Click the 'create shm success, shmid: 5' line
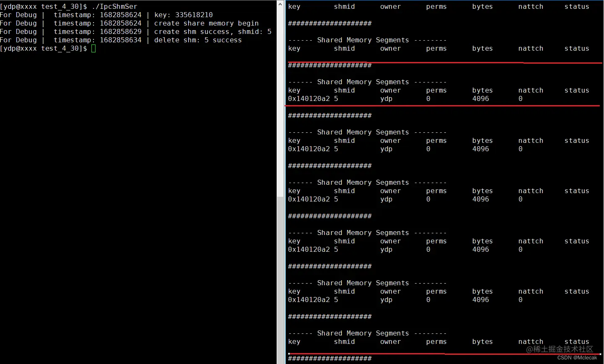 [x=213, y=32]
